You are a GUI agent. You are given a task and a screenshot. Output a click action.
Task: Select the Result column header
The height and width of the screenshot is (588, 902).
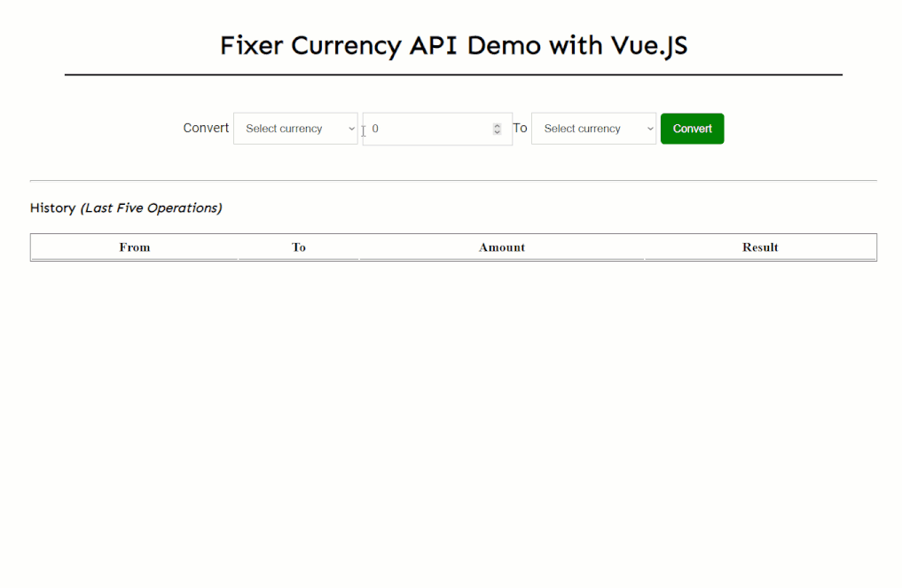tap(760, 247)
